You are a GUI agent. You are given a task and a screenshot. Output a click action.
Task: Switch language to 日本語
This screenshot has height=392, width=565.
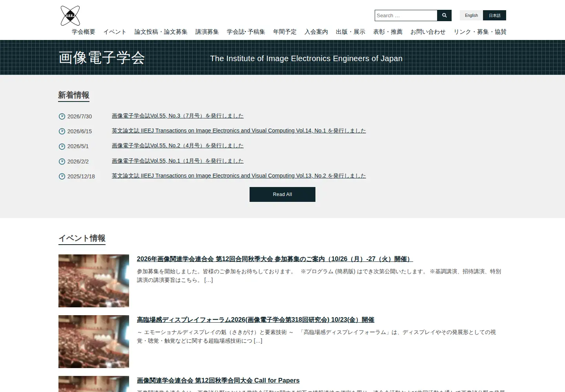pyautogui.click(x=494, y=15)
